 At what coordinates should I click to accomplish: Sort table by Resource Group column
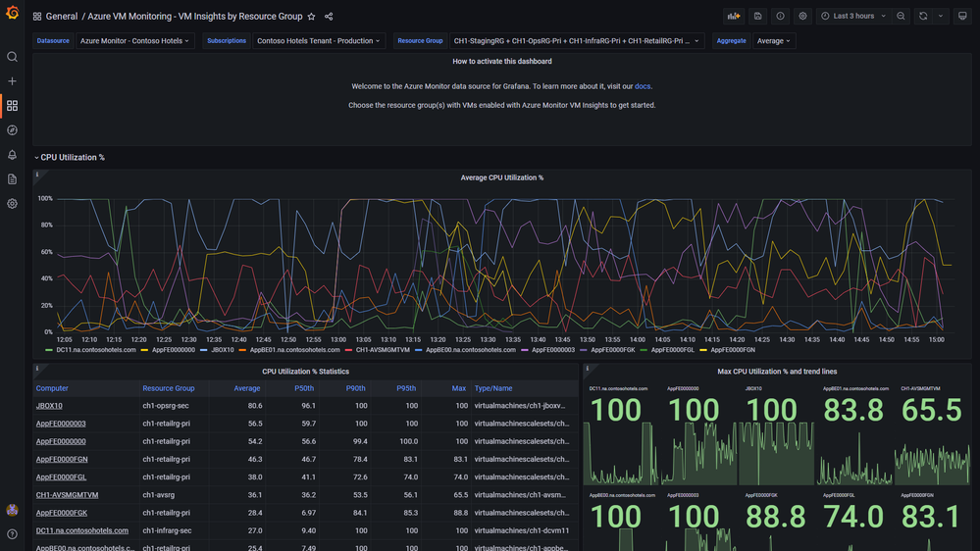click(x=168, y=388)
